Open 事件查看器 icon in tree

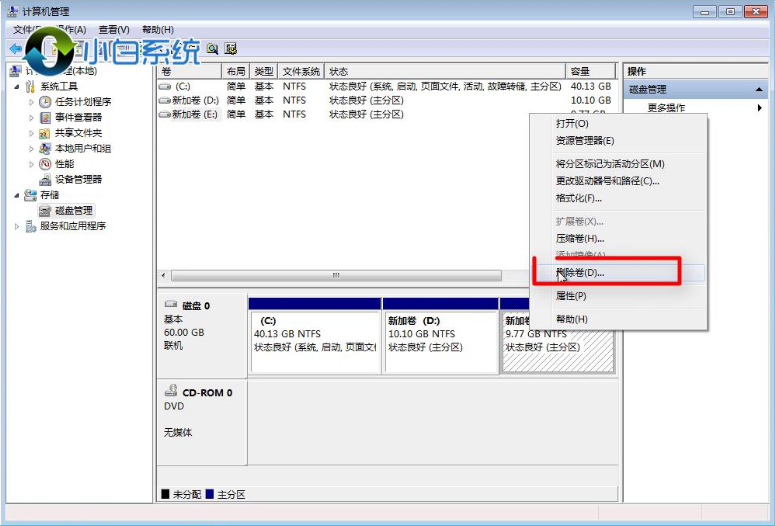click(45, 117)
